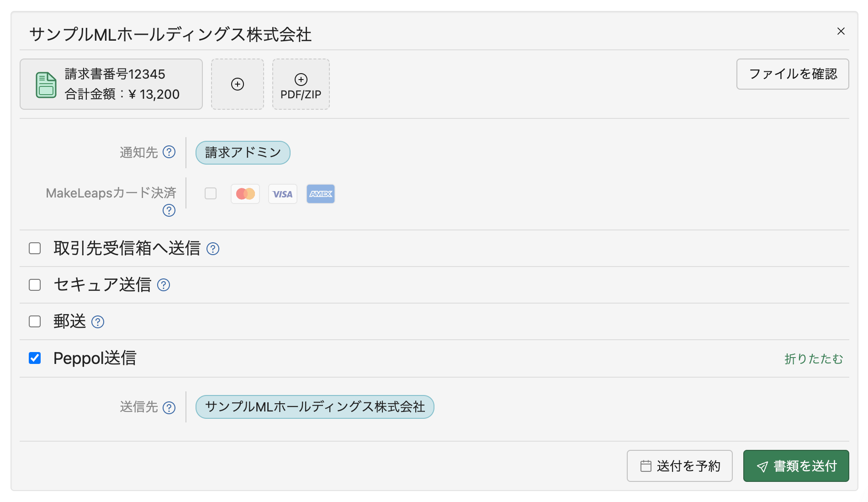This screenshot has height=502, width=868.
Task: Open the help icon next to 郵送
Action: click(x=98, y=322)
